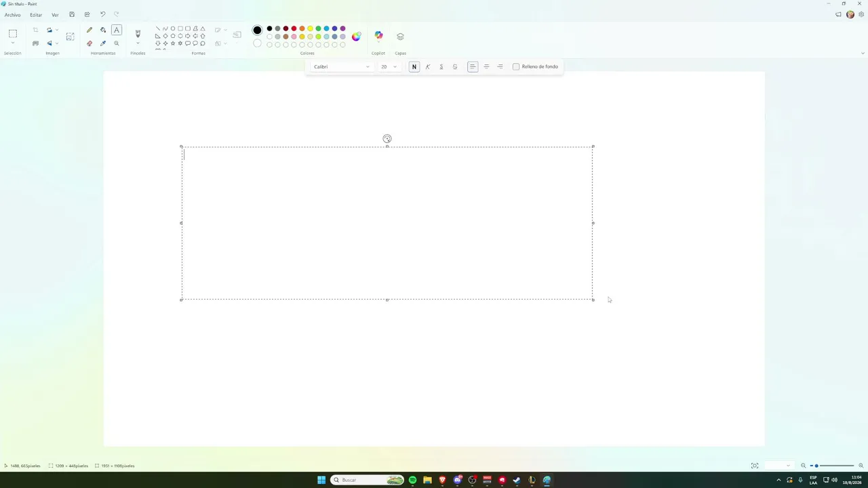Collapse the ribbon with the chevron

(x=863, y=53)
